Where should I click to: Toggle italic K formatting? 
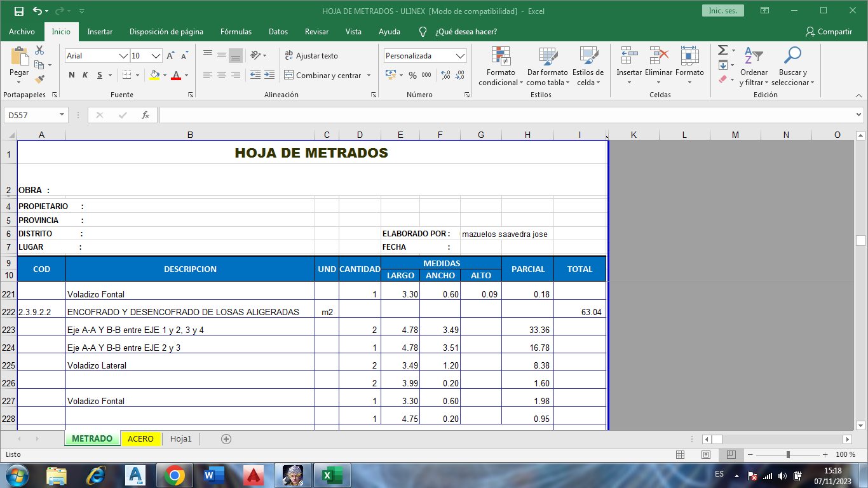click(x=86, y=75)
